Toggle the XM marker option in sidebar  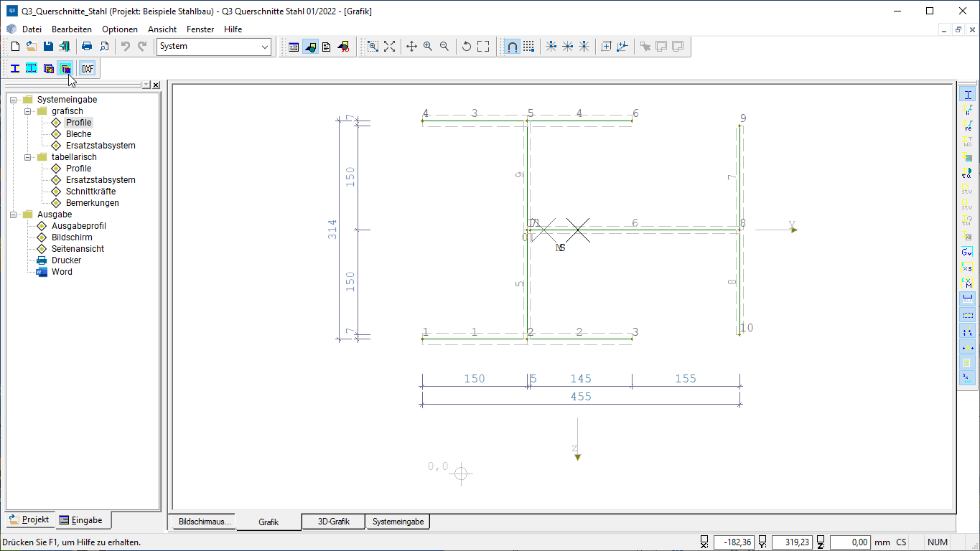tap(967, 284)
